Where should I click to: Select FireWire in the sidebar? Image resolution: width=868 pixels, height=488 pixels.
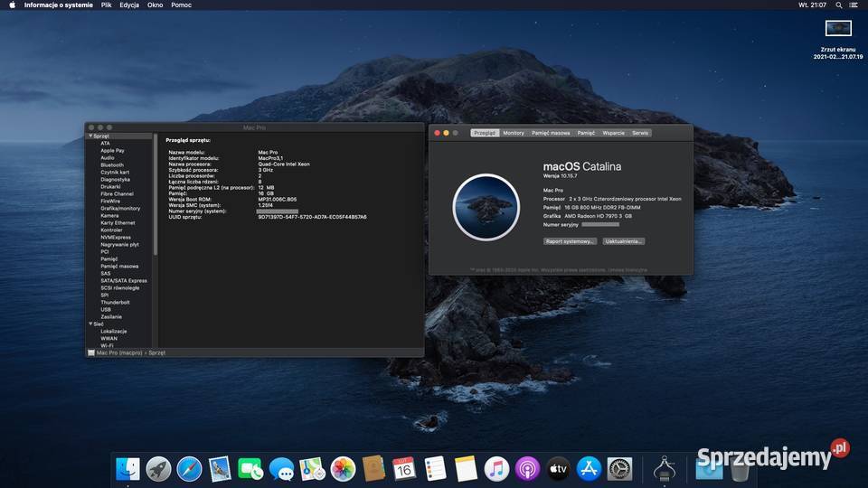(110, 201)
